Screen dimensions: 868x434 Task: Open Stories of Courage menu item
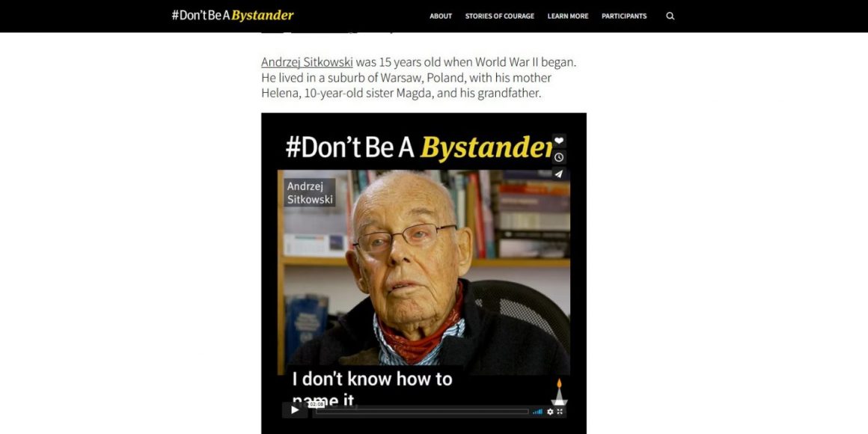(499, 16)
